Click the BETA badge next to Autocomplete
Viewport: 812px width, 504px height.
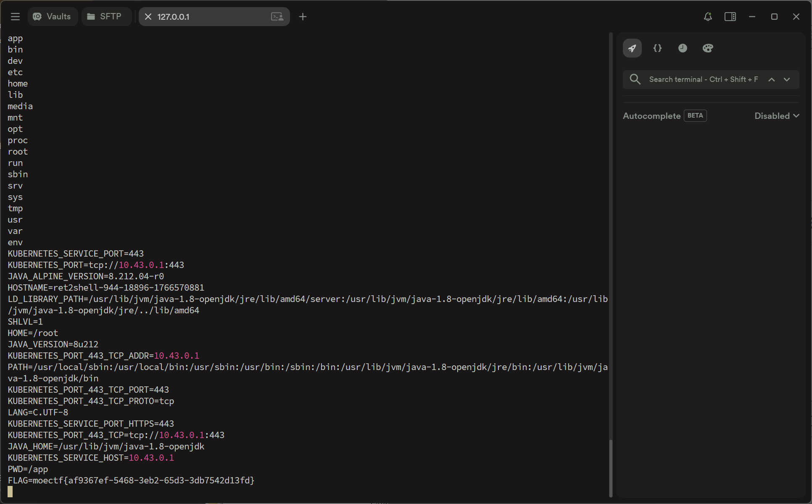tap(695, 116)
